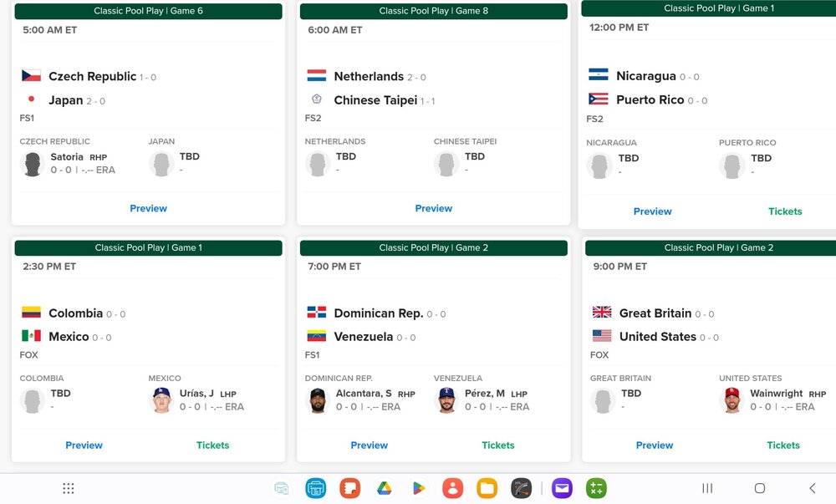This screenshot has width=836, height=504.
Task: Tap the Recents navigation button
Action: (x=707, y=488)
